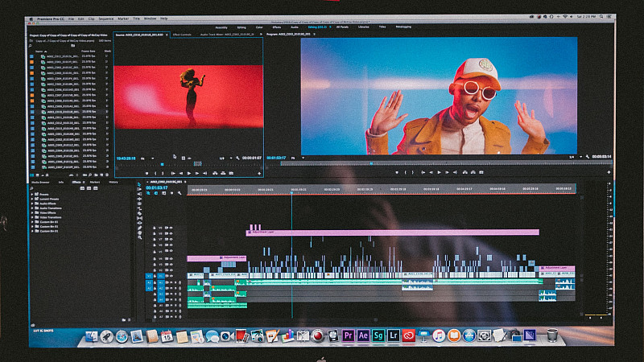
Task: Switch to the Media Browser tab
Action: click(40, 183)
